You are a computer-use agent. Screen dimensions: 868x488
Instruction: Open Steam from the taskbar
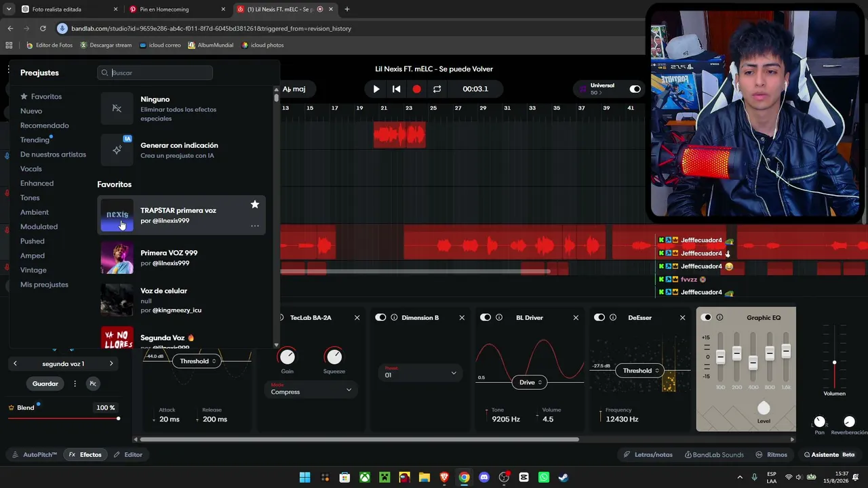tap(563, 477)
